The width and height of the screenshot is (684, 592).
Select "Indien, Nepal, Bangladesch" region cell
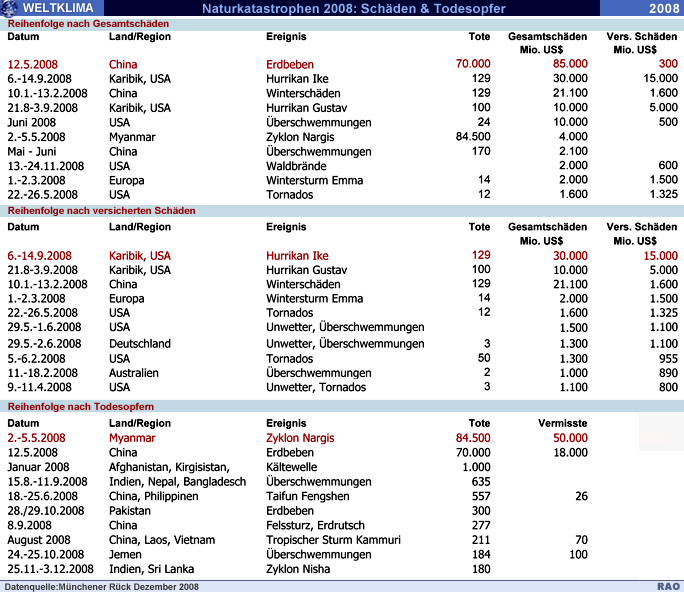(177, 482)
